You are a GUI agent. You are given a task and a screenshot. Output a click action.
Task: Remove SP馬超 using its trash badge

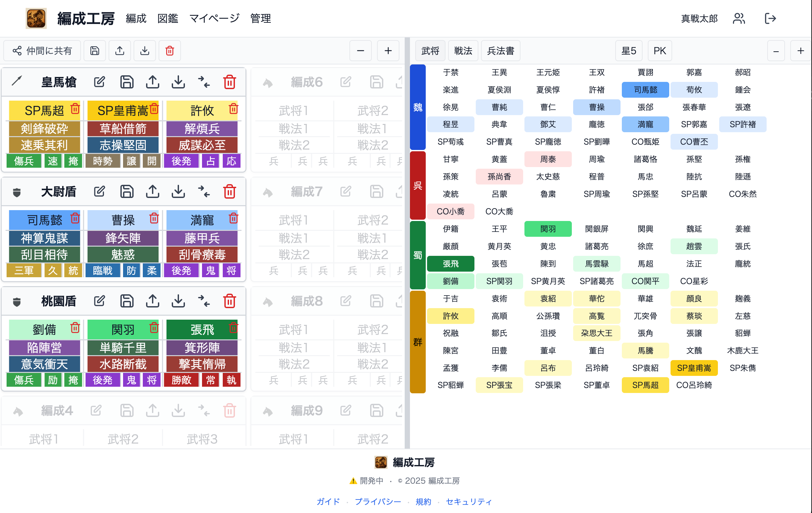tap(75, 109)
